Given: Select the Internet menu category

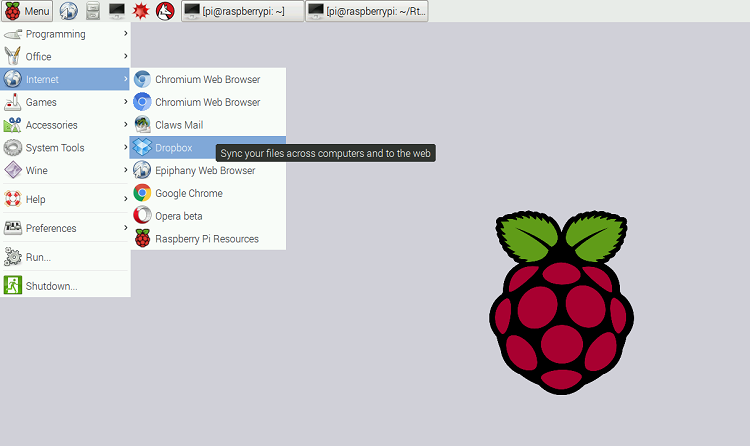Looking at the screenshot, I should [66, 79].
